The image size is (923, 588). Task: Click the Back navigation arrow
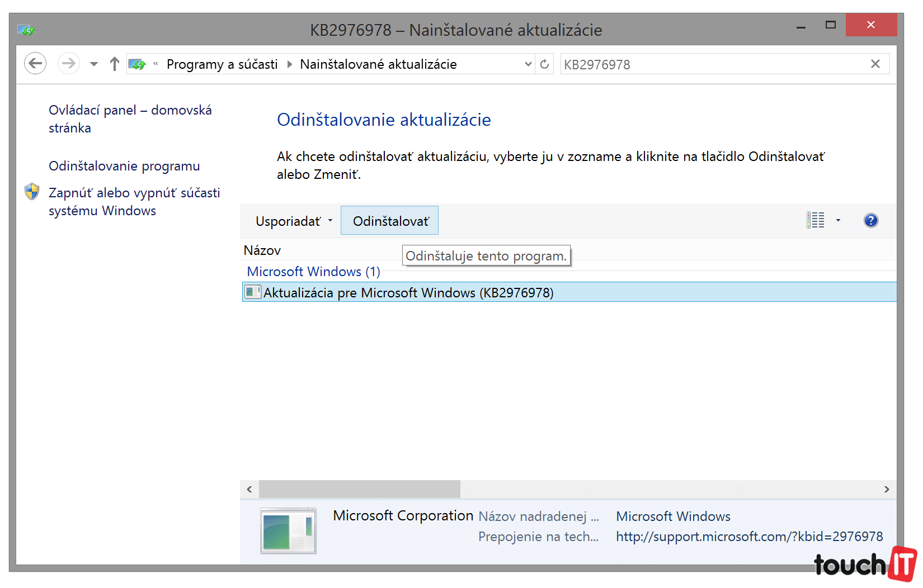(35, 64)
